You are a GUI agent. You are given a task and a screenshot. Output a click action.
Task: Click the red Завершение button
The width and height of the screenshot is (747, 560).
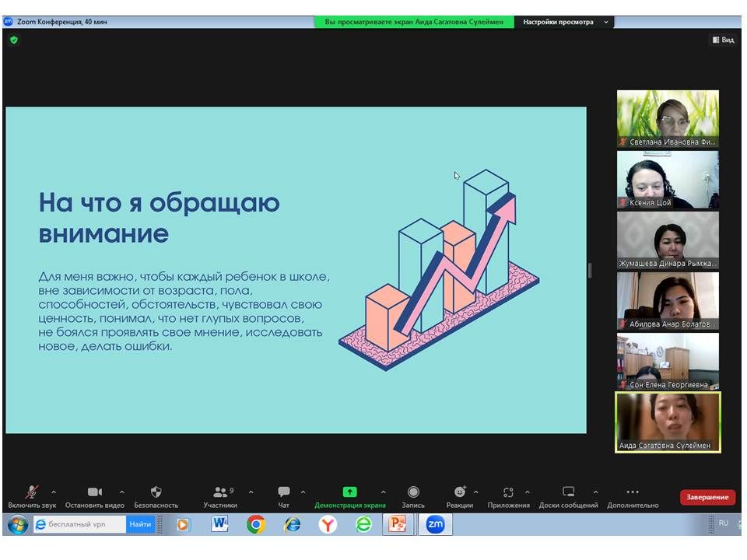[707, 497]
